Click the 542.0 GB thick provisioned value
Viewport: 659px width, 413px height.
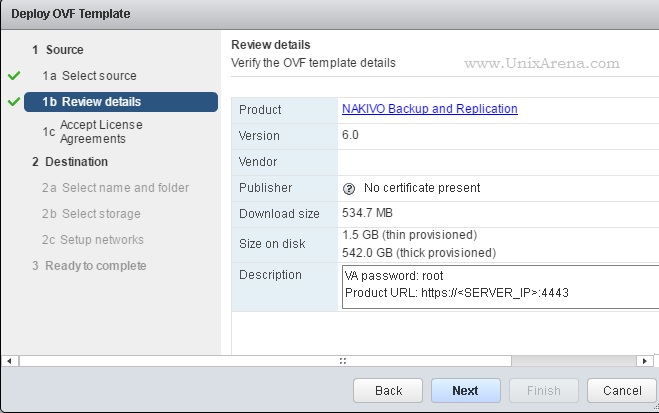point(419,253)
